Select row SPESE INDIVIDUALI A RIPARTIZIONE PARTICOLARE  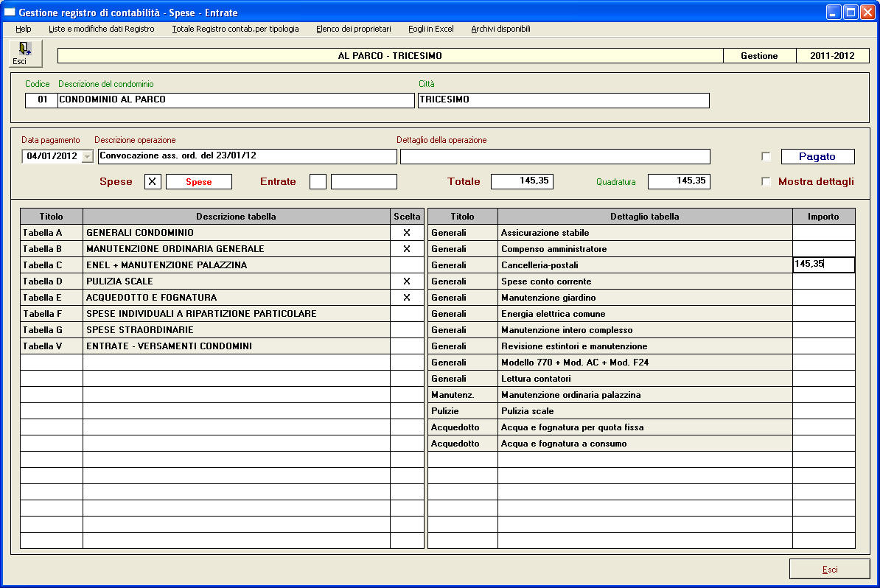[x=222, y=314]
